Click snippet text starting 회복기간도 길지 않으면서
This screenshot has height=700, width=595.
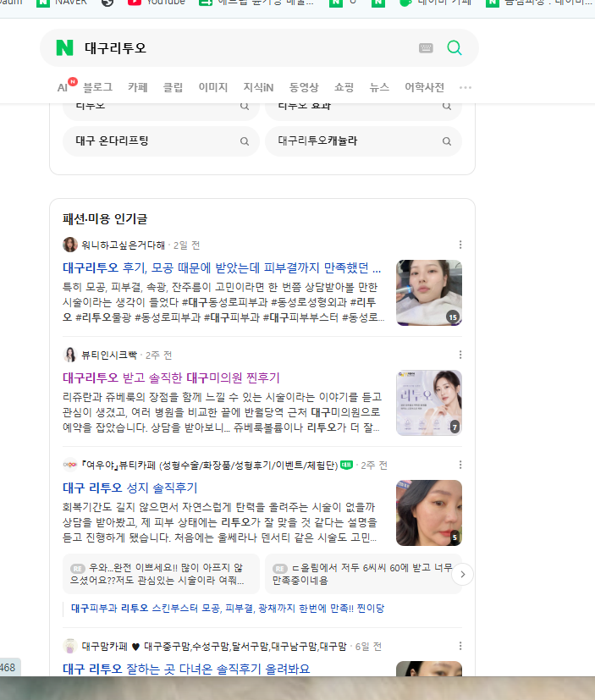click(220, 522)
